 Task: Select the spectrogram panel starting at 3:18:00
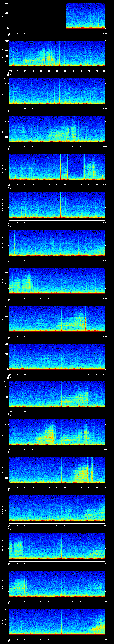coord(57,357)
